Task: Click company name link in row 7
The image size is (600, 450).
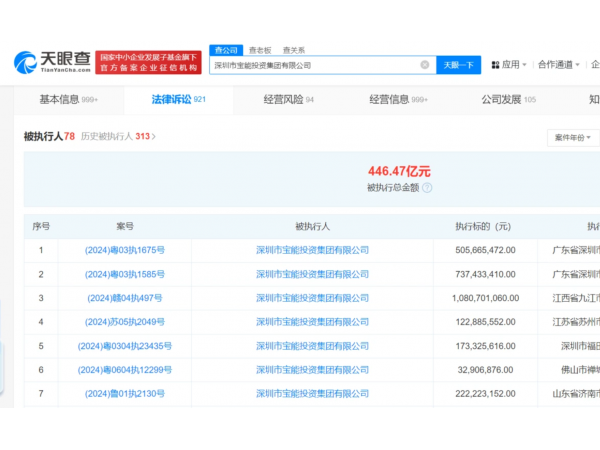Action: tap(312, 394)
